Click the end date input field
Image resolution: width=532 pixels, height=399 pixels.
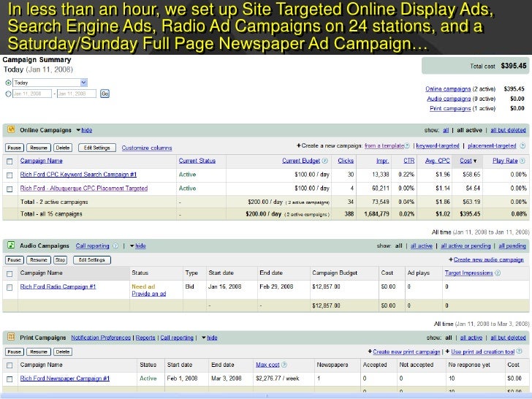[x=76, y=94]
